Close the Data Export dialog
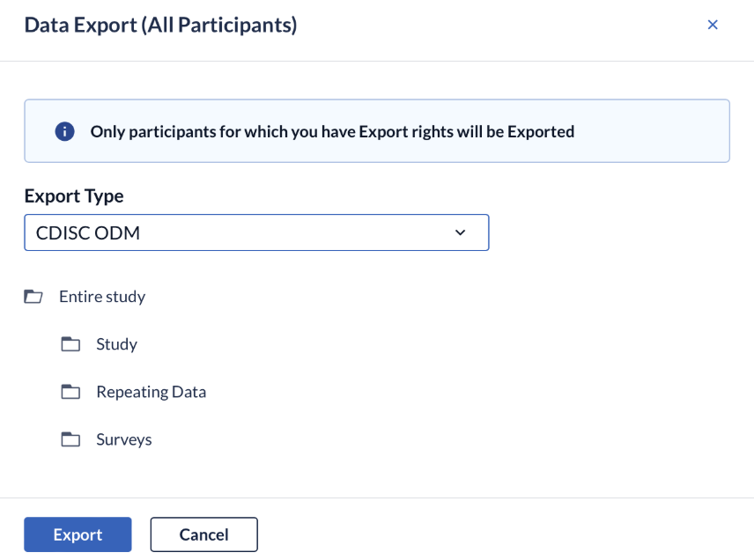This screenshot has height=560, width=754. 713,25
